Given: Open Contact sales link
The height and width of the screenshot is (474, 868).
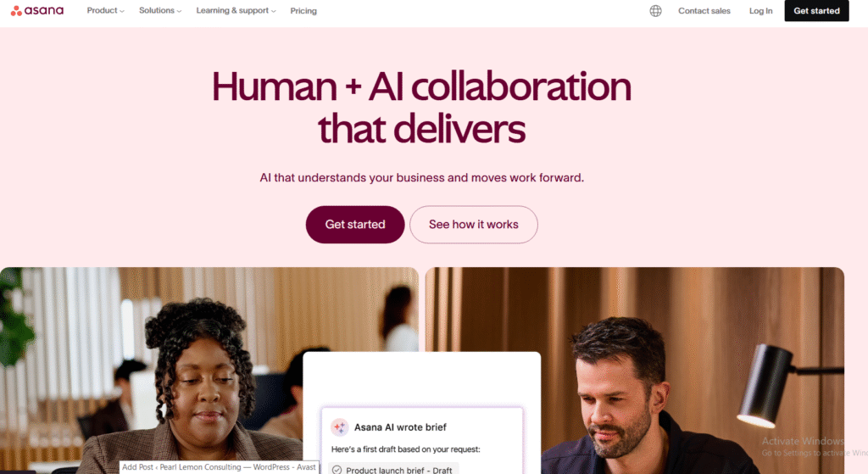Looking at the screenshot, I should tap(704, 10).
